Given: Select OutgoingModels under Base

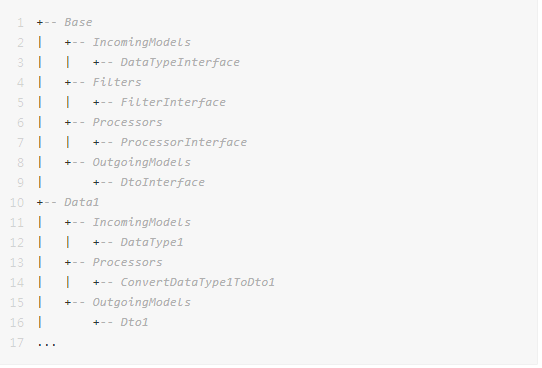Looking at the screenshot, I should pos(141,163).
